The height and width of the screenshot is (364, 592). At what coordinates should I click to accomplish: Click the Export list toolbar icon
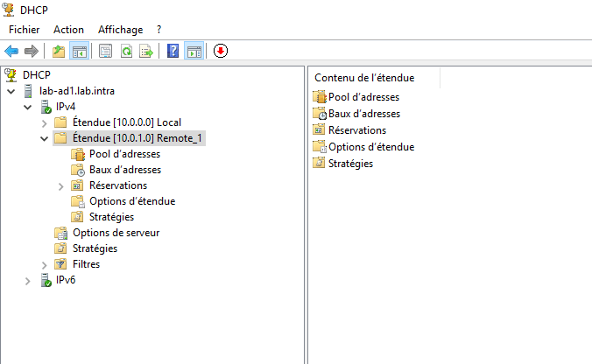tap(146, 51)
